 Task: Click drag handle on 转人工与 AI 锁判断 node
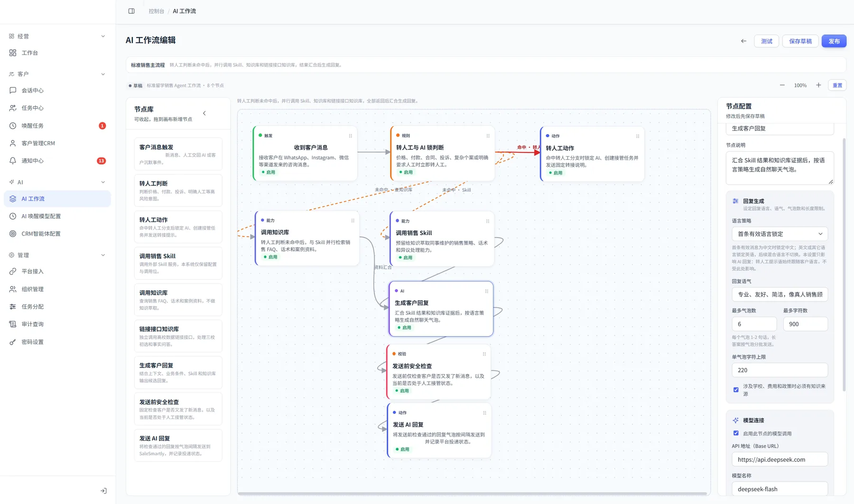pyautogui.click(x=488, y=136)
